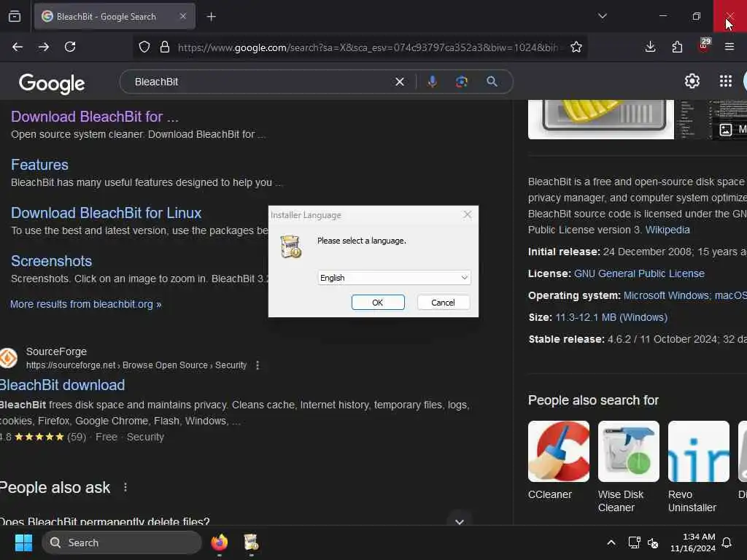Image resolution: width=747 pixels, height=560 pixels.
Task: Close the Installer Language dialog
Action: tap(468, 215)
